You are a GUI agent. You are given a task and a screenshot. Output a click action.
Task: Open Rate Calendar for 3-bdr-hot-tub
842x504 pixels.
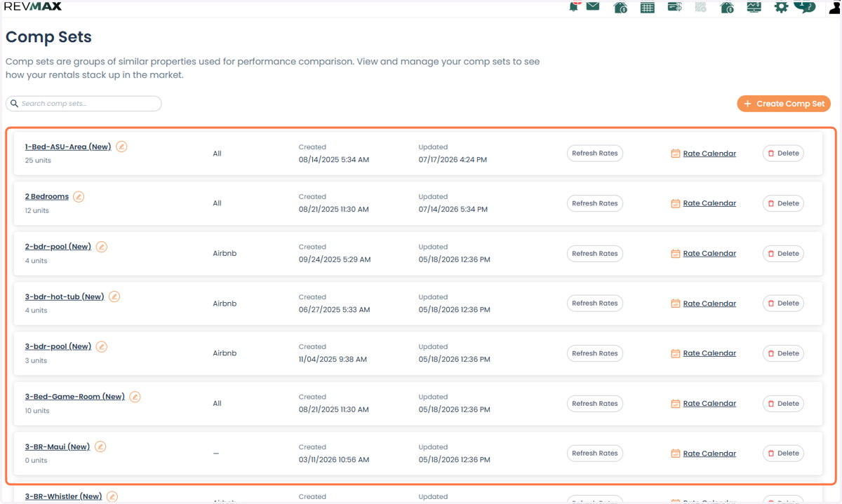pyautogui.click(x=704, y=304)
